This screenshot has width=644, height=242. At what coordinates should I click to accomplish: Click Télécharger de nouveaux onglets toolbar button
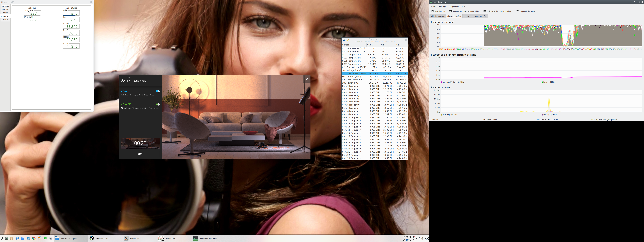pos(498,11)
